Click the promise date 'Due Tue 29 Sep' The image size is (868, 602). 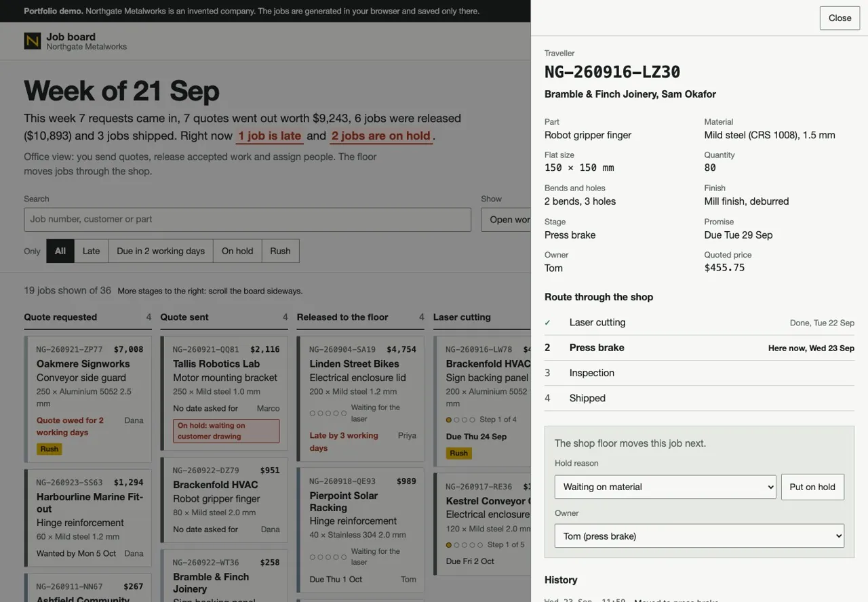point(738,235)
